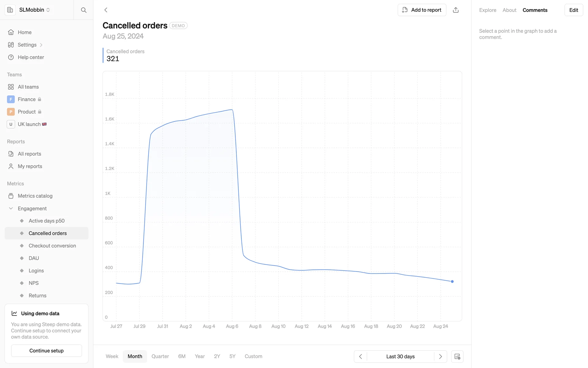588x368 pixels.
Task: Go to previous period arrow
Action: click(x=360, y=356)
